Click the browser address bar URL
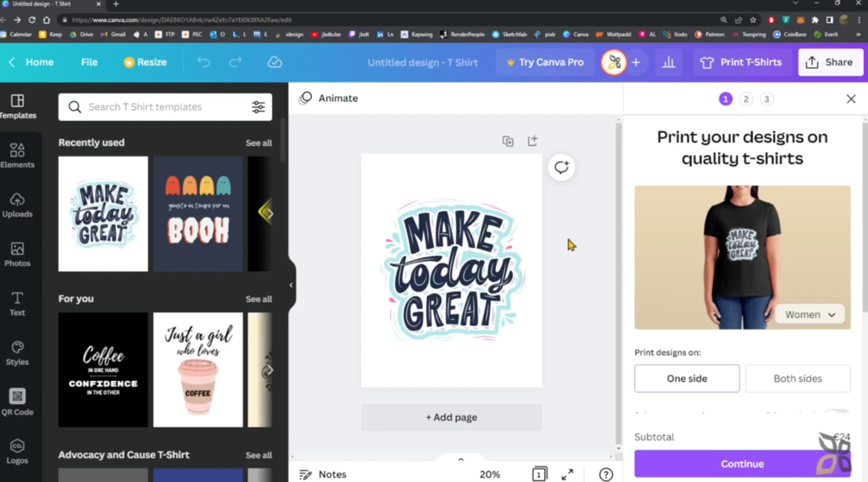Image resolution: width=868 pixels, height=482 pixels. 181,20
